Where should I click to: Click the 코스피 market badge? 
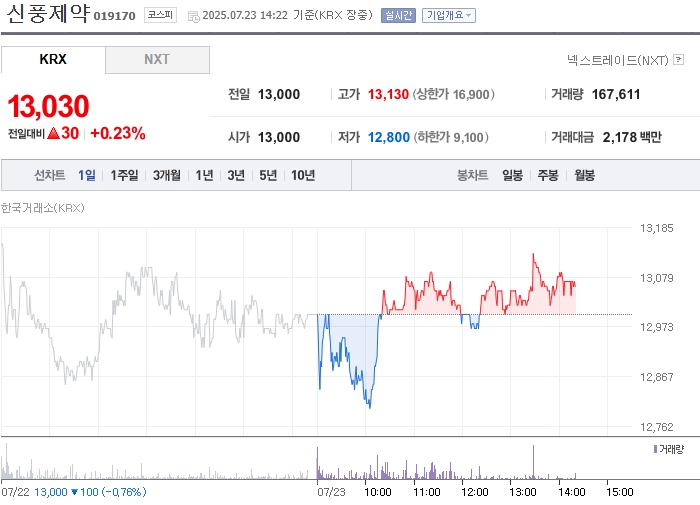160,15
